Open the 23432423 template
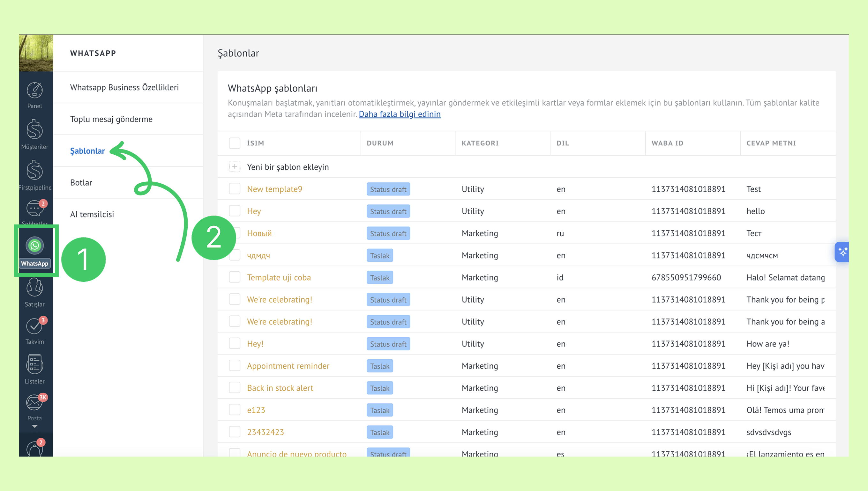Image resolution: width=868 pixels, height=491 pixels. [x=266, y=432]
